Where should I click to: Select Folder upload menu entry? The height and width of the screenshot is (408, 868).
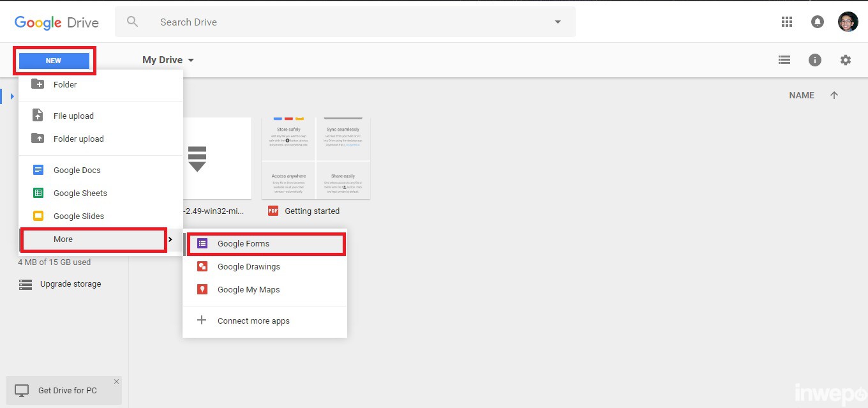click(x=101, y=139)
